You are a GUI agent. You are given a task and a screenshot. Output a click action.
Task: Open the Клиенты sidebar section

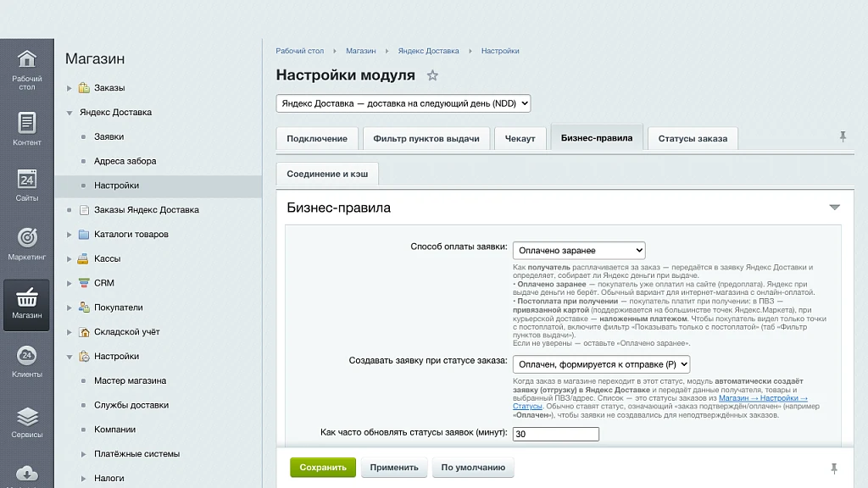coord(26,361)
